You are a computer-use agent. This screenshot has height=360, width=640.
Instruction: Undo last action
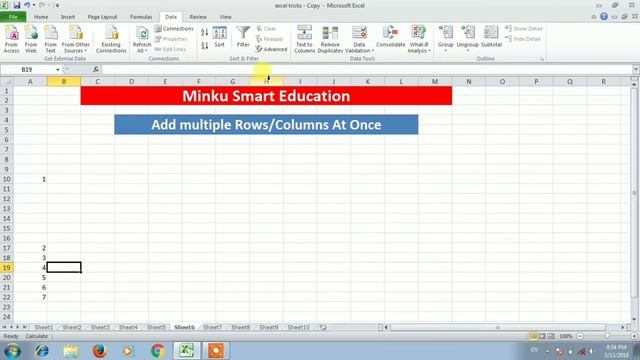pos(27,5)
